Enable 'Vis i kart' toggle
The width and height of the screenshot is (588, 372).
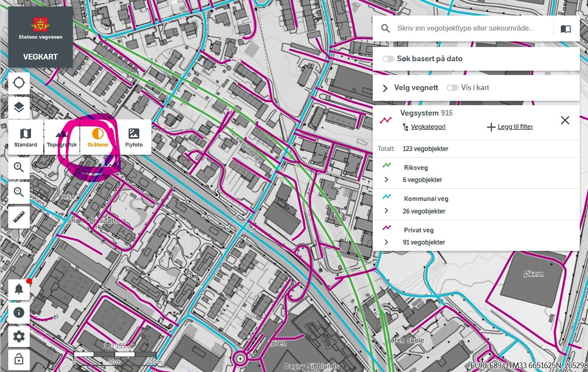[x=452, y=88]
